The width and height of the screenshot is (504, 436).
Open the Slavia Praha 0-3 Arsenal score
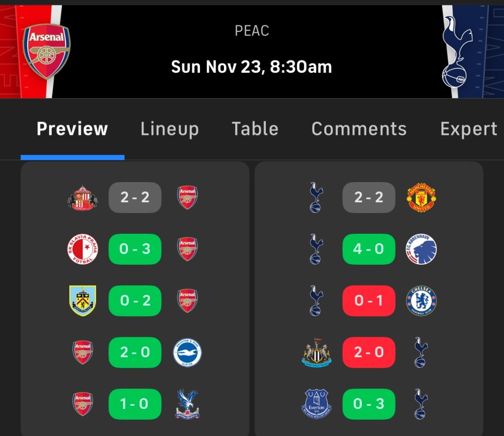click(135, 249)
